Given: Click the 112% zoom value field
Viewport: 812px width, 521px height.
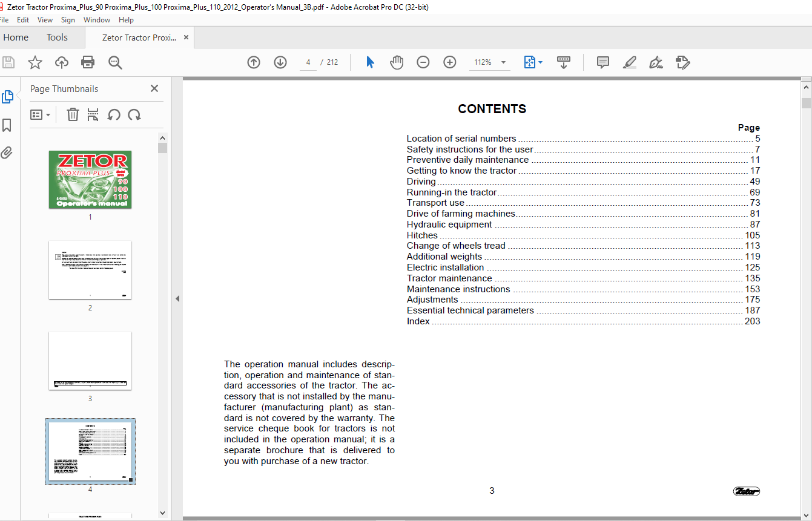Looking at the screenshot, I should click(x=483, y=62).
